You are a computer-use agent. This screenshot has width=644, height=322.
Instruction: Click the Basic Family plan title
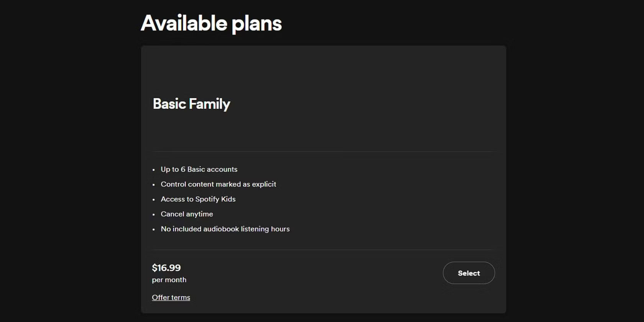(x=191, y=103)
